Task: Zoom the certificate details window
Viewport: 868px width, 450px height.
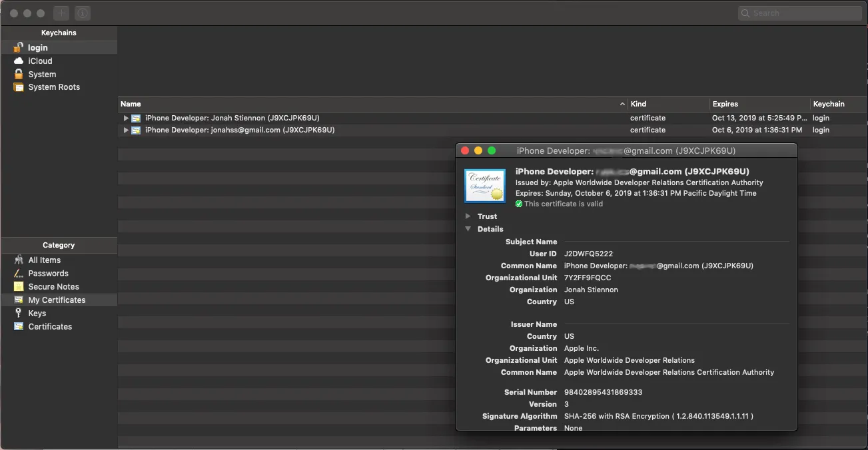Action: [x=492, y=150]
